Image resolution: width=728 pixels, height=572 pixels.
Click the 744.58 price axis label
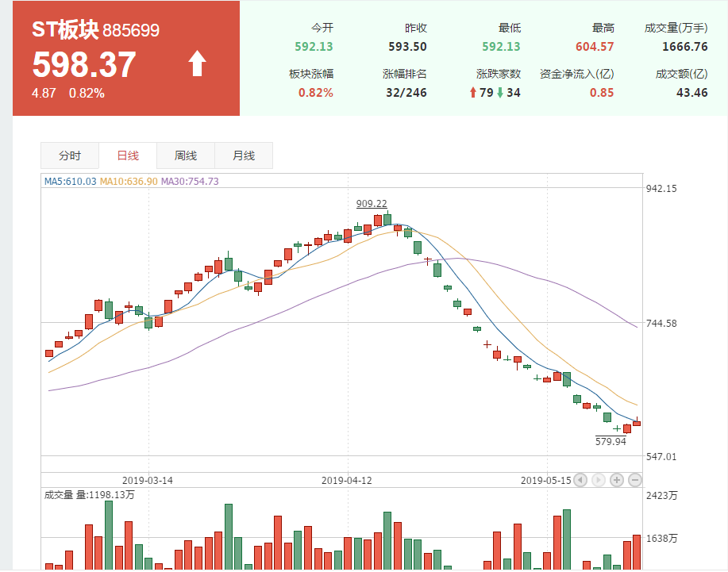point(661,324)
